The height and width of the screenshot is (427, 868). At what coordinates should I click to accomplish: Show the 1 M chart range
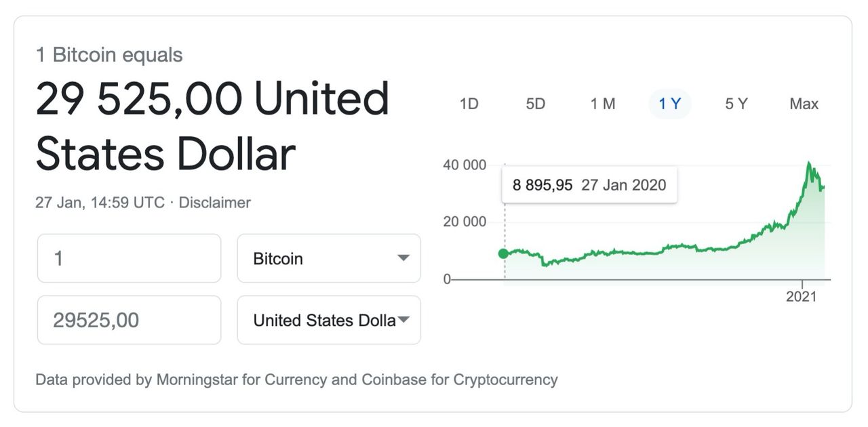click(x=602, y=104)
